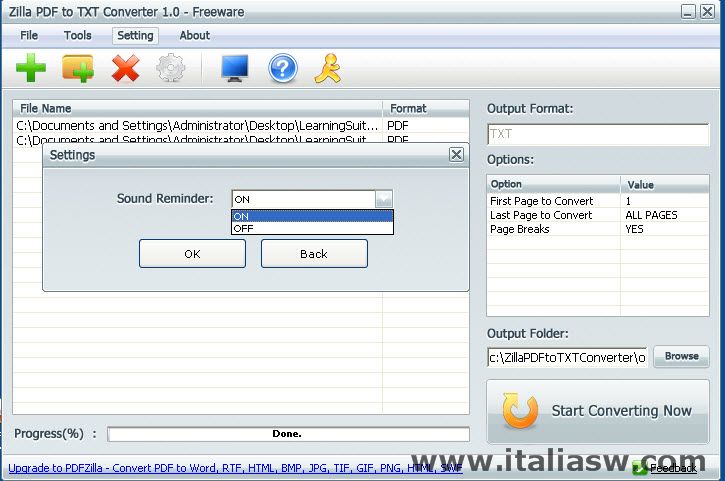Screen dimensions: 725x481
Task: Close the Settings dialog
Action: click(456, 154)
